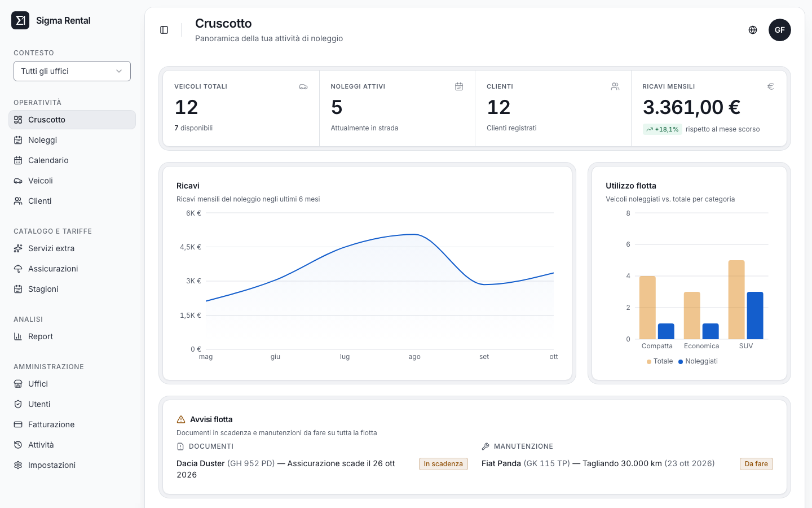The height and width of the screenshot is (508, 812).
Task: Toggle the Noleggiati legend swatch
Action: (x=681, y=362)
